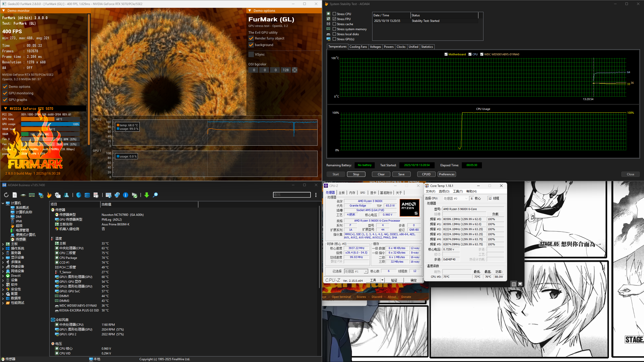Click the blue database icon in AIDA64 toolbar
Image resolution: width=644 pixels, height=362 pixels.
coord(87,195)
